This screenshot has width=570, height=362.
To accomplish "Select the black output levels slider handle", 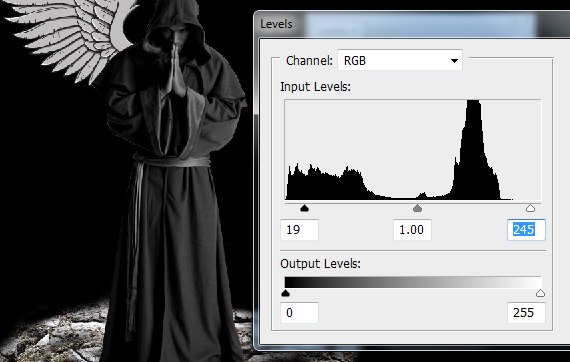I will [285, 293].
